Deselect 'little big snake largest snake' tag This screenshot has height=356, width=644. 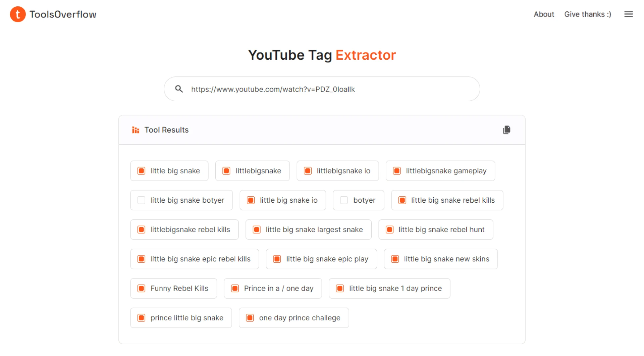pyautogui.click(x=257, y=230)
